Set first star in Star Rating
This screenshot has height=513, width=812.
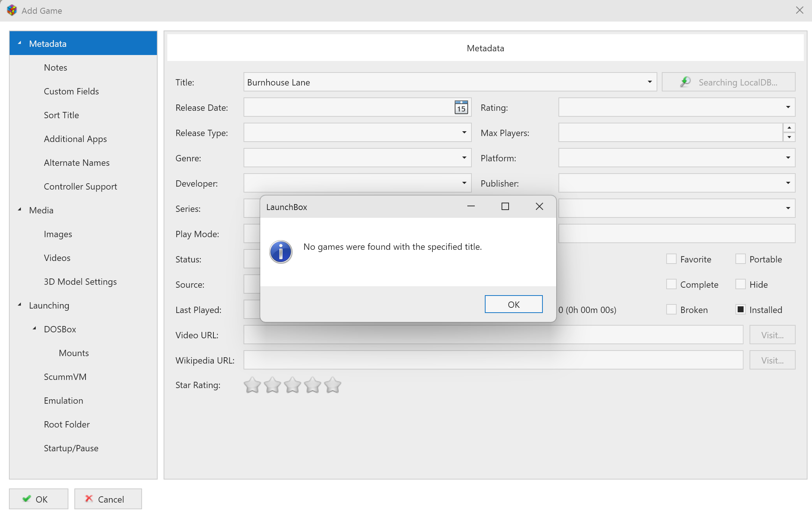(x=252, y=385)
